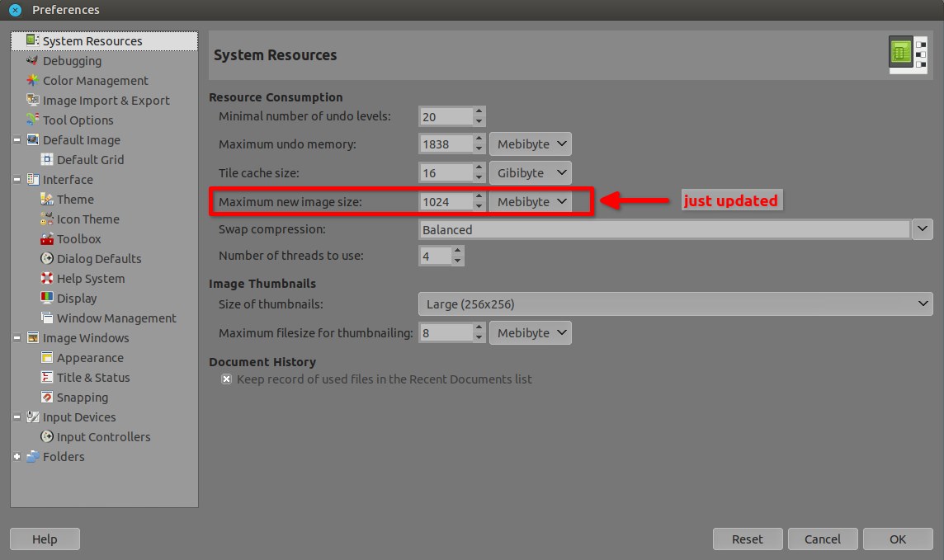Click the Reset button

pos(748,539)
